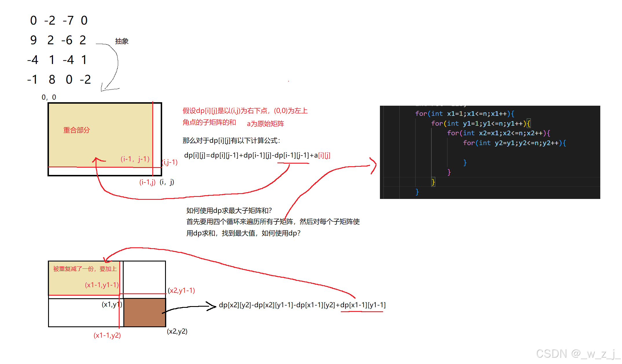Image resolution: width=622 pixels, height=364 pixels.
Task: Click the 0, 0 origin label
Action: tap(49, 97)
